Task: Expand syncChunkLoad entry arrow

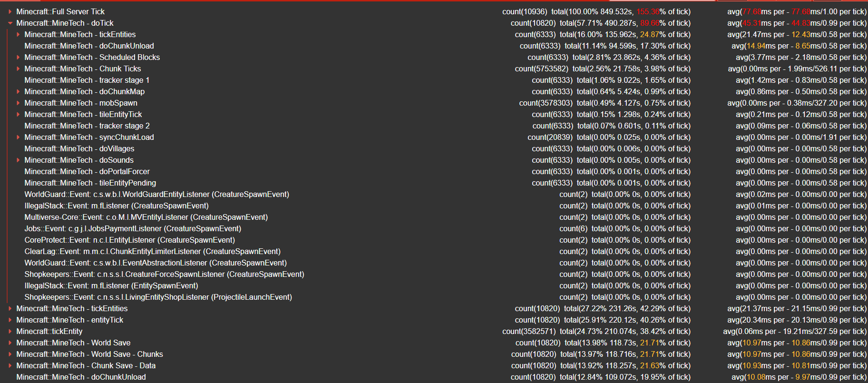Action: (x=18, y=137)
